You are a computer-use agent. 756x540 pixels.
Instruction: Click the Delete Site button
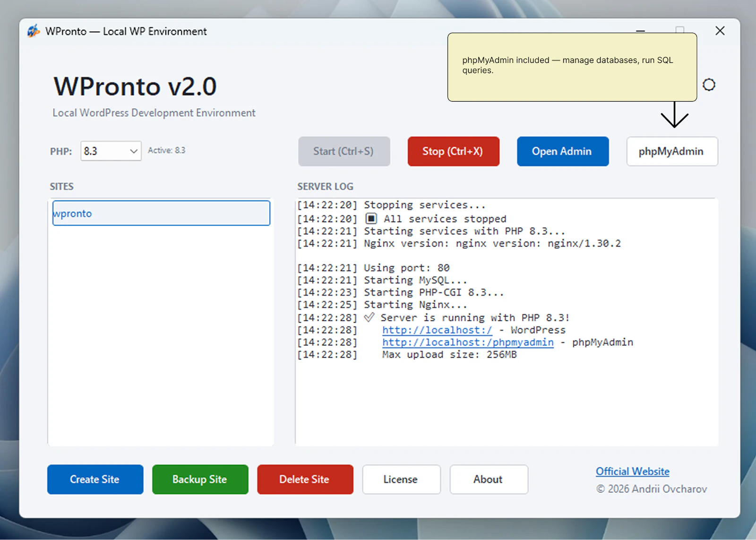coord(305,479)
